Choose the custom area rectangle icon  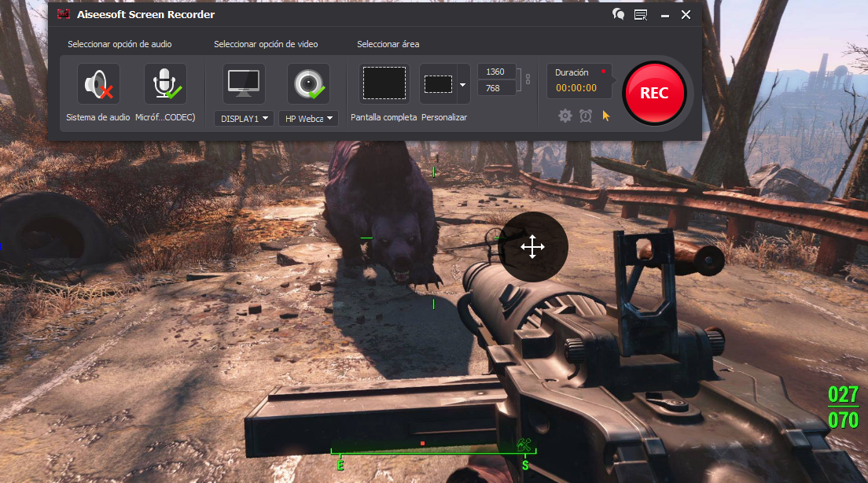(x=439, y=84)
